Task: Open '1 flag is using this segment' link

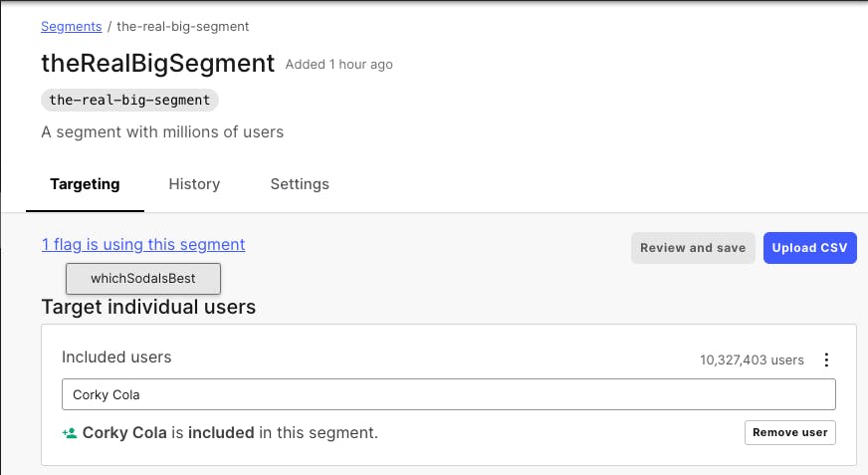Action: 143,244
